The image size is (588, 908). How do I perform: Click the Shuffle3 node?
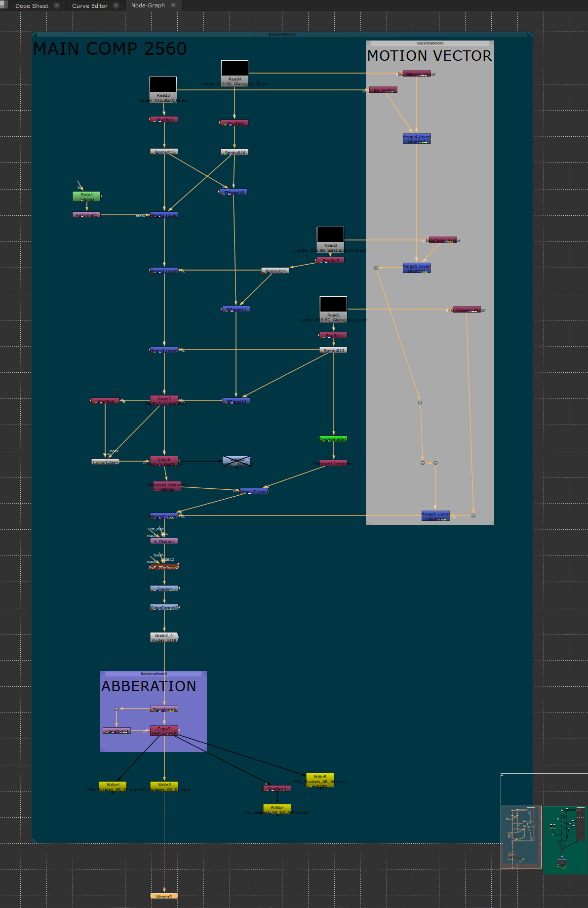click(x=164, y=119)
